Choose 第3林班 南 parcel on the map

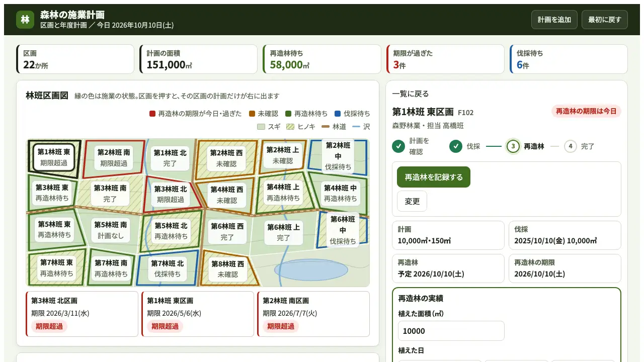click(x=110, y=193)
